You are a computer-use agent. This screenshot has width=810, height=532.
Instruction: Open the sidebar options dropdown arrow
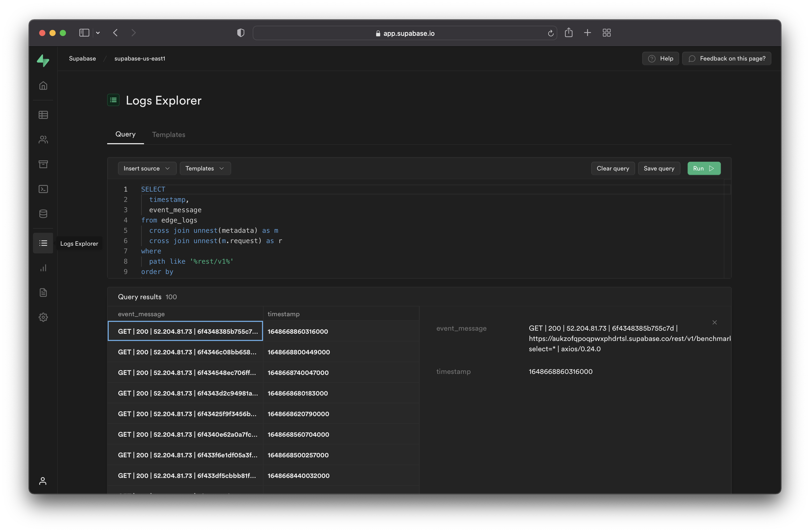click(x=98, y=33)
